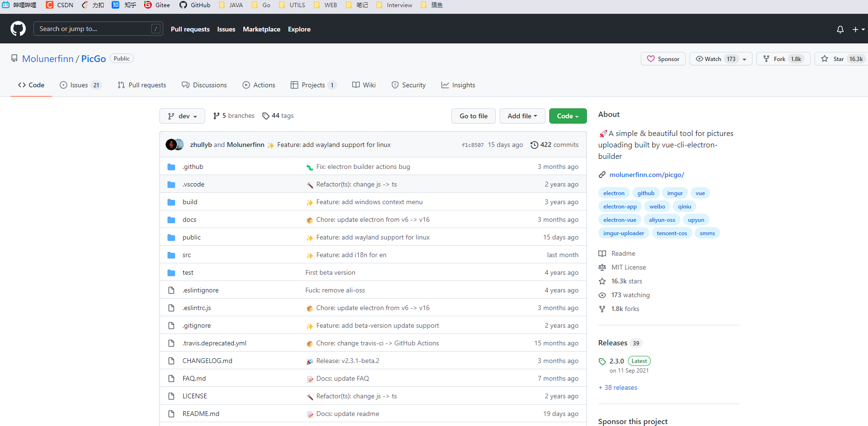Open Marketplace in top navigation

[x=261, y=29]
